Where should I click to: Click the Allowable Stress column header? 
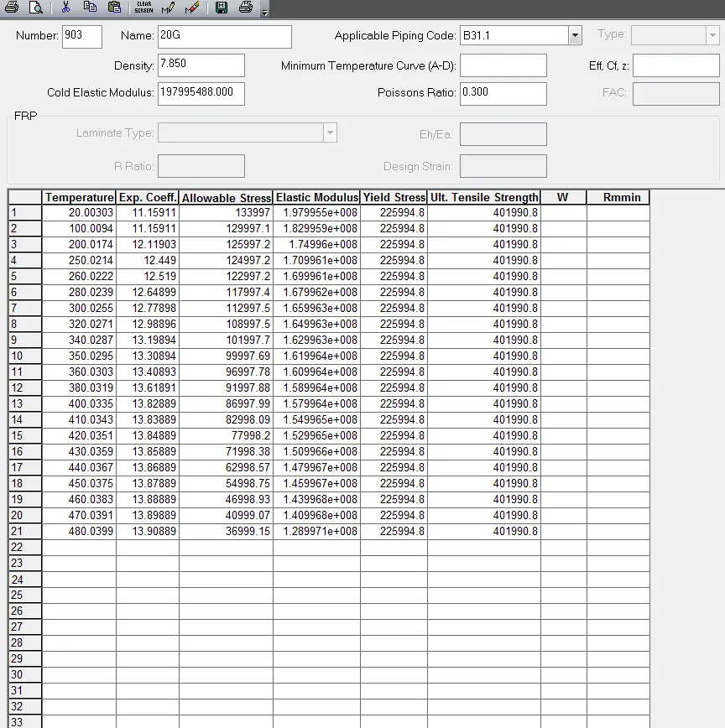coord(226,198)
